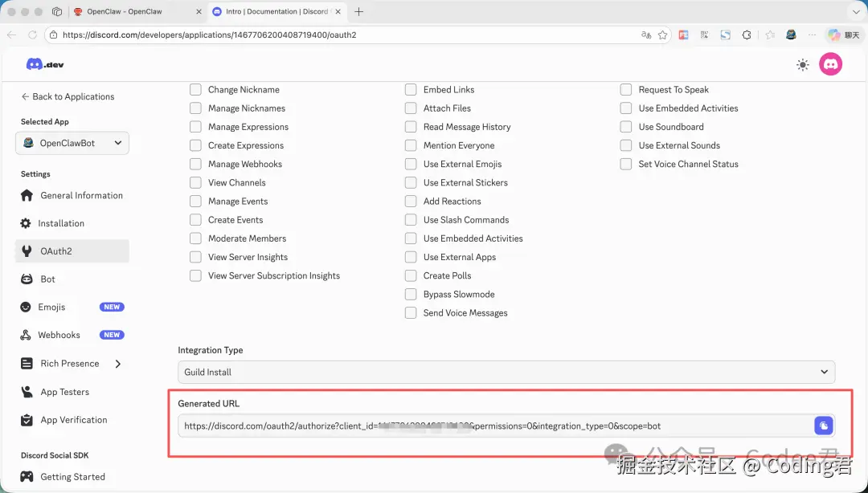Enable the Use Soundboard permission
The height and width of the screenshot is (493, 868).
coord(625,127)
